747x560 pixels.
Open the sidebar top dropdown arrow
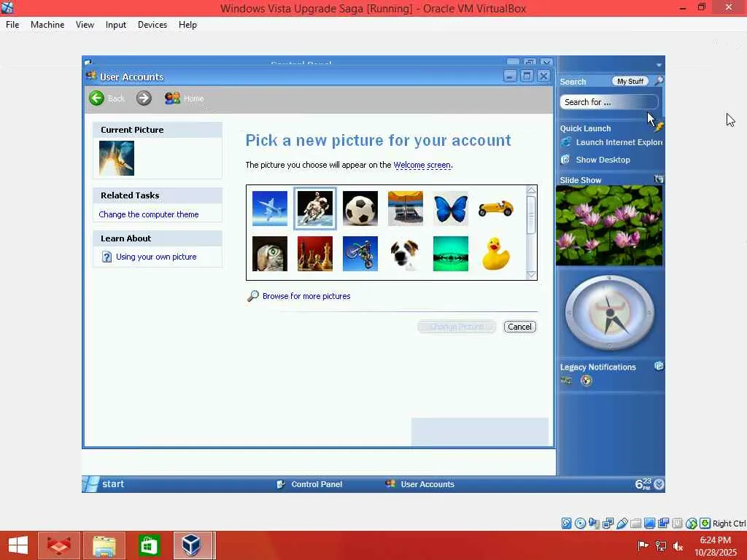659,65
